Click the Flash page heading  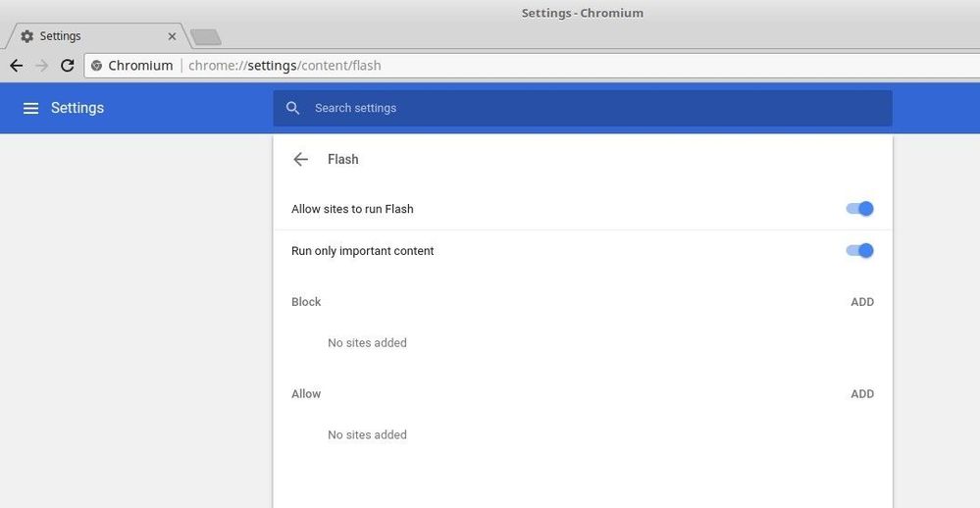click(x=343, y=159)
